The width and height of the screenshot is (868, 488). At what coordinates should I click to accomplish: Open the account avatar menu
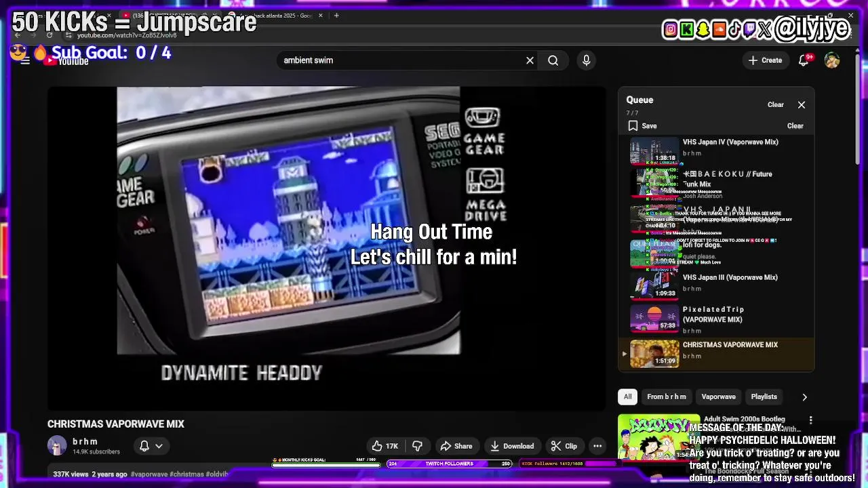coord(832,60)
